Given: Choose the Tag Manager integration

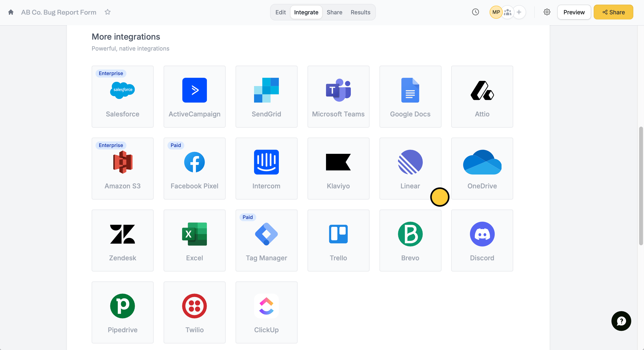Looking at the screenshot, I should tap(266, 240).
